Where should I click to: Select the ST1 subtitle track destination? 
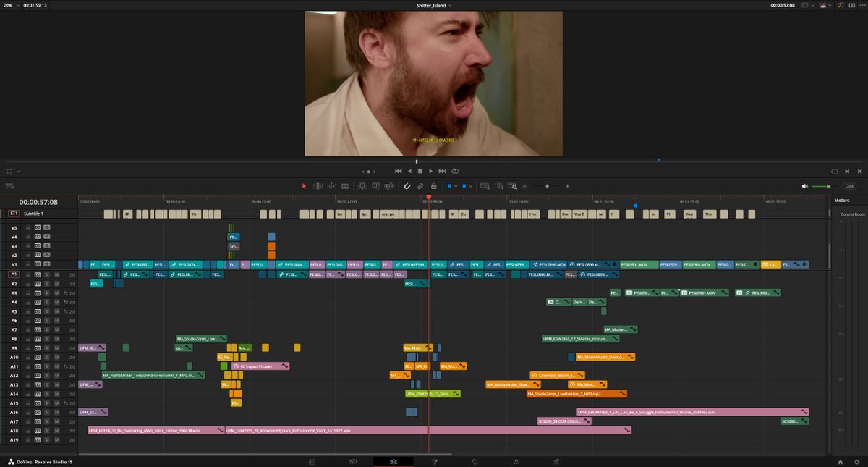click(14, 214)
